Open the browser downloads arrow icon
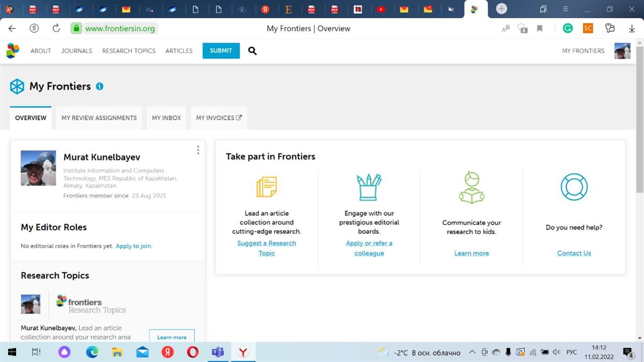644x362 pixels. click(x=632, y=28)
